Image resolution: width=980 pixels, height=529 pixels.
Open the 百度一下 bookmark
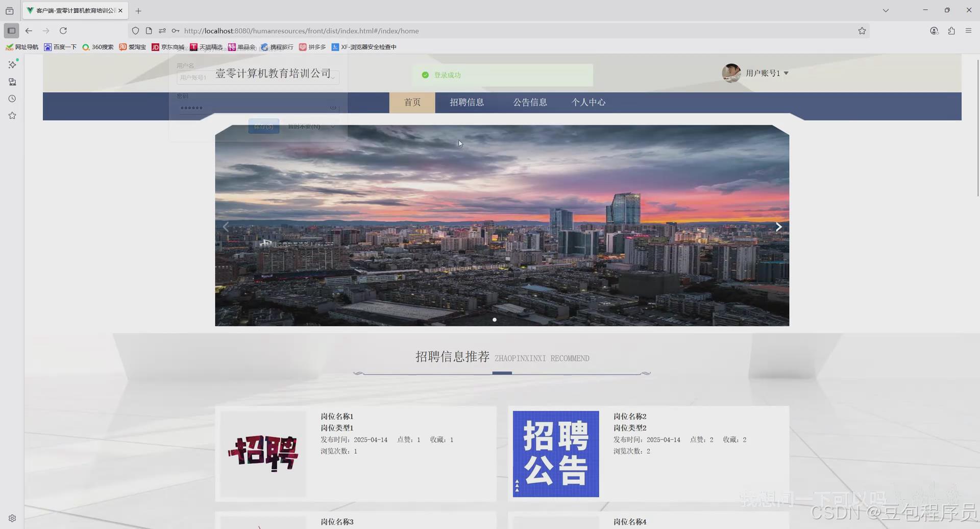coord(60,47)
